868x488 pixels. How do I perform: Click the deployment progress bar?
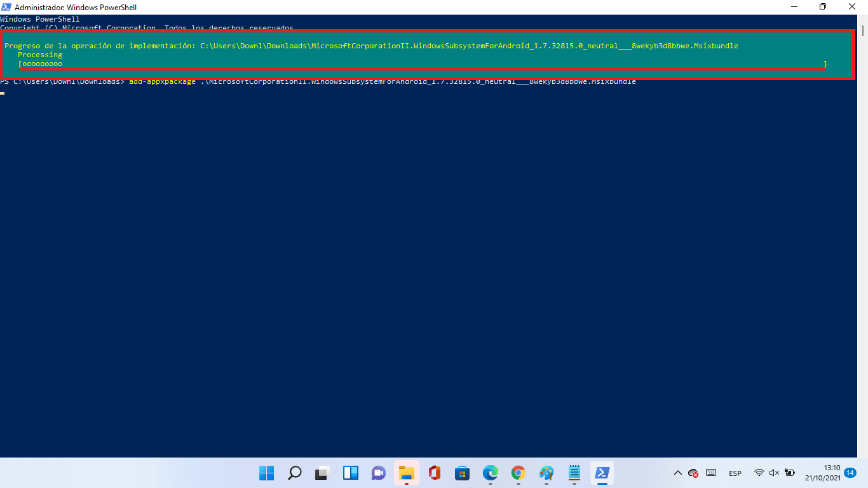pyautogui.click(x=423, y=64)
